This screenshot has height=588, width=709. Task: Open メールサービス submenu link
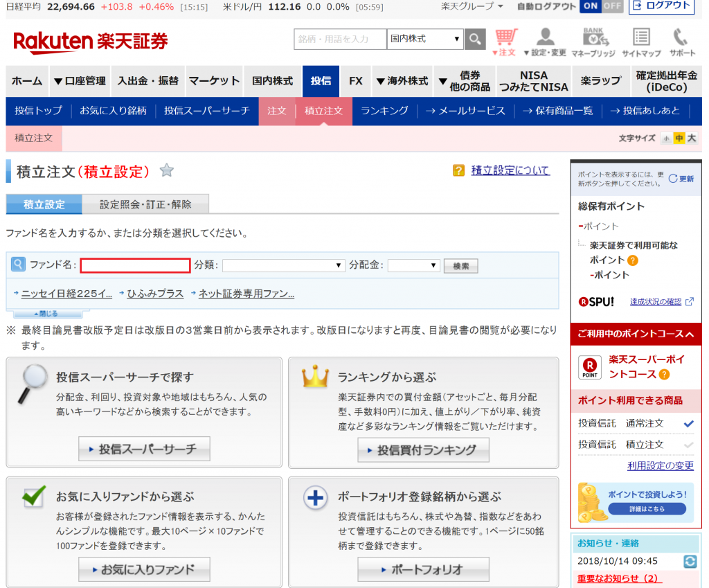tap(465, 111)
